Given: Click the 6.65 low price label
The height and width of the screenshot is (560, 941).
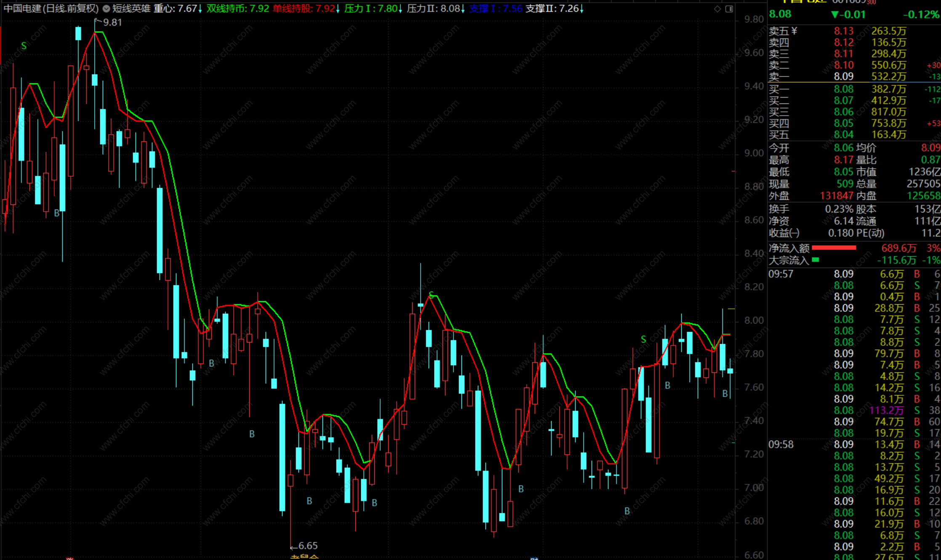Looking at the screenshot, I should [308, 546].
